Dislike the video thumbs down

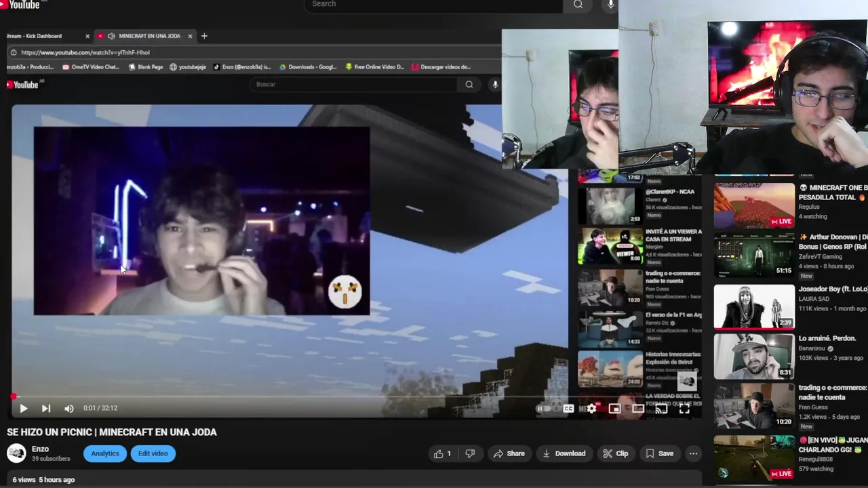coord(470,453)
